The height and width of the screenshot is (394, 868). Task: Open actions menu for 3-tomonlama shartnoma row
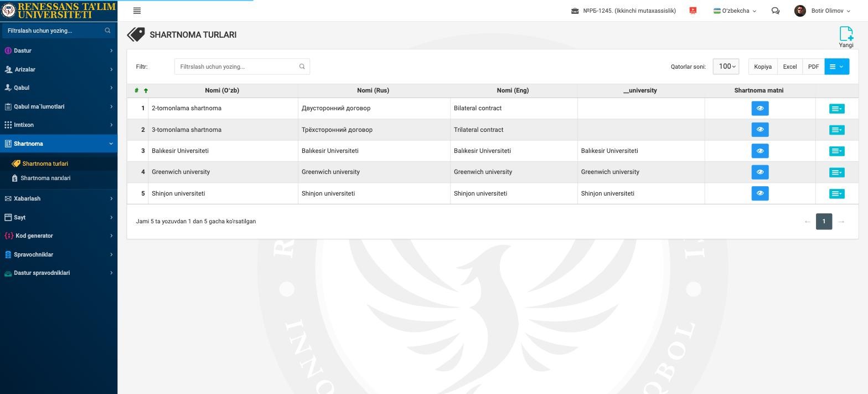click(836, 130)
